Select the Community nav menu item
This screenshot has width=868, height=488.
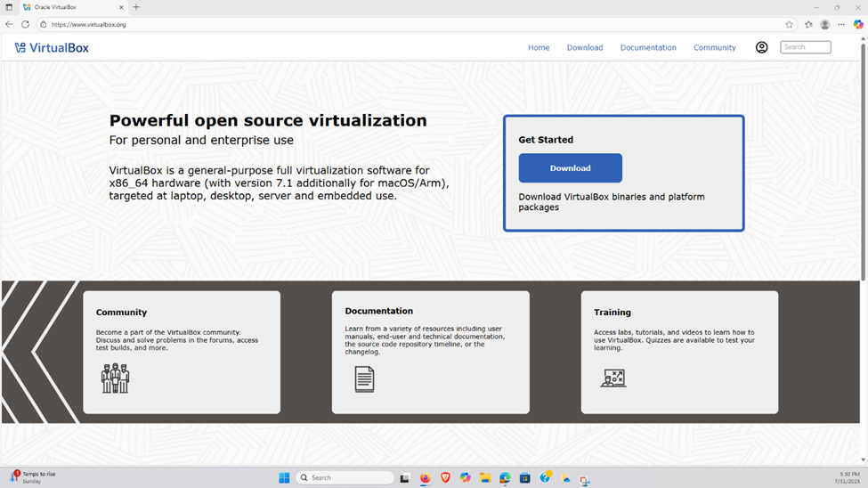click(714, 48)
